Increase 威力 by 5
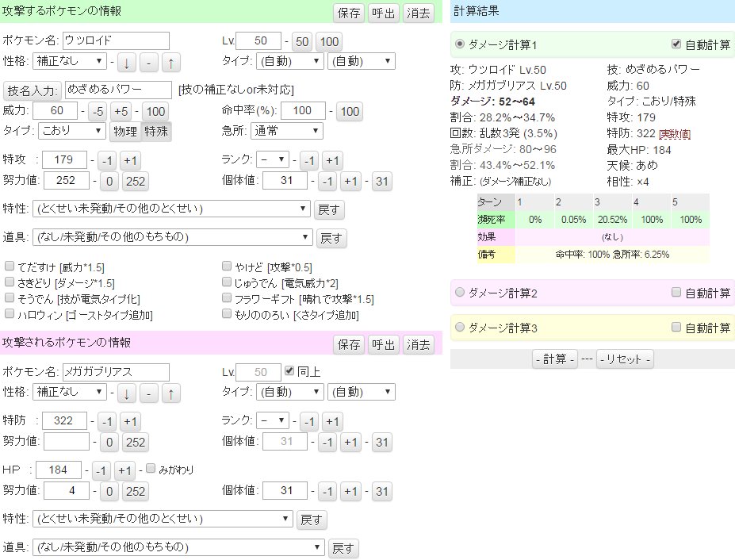The width and height of the screenshot is (735, 560). click(x=121, y=112)
